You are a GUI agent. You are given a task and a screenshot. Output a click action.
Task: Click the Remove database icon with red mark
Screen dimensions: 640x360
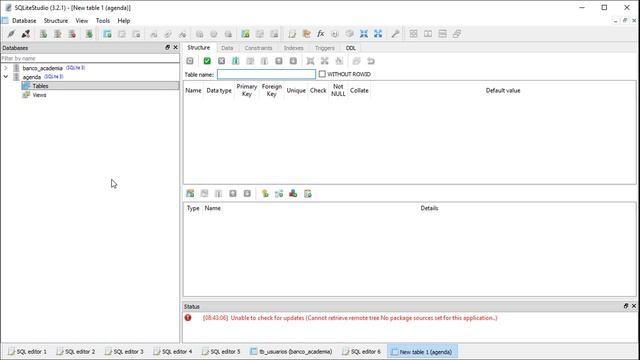(x=72, y=34)
